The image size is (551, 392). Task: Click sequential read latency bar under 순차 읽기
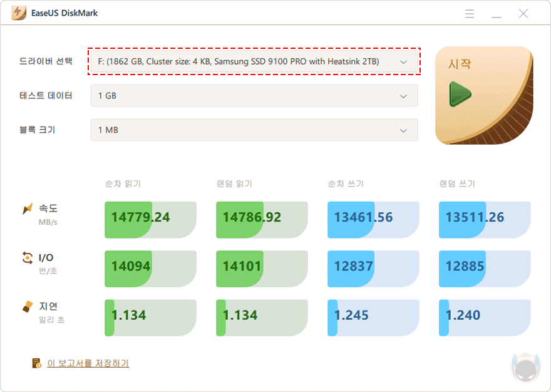coord(150,318)
